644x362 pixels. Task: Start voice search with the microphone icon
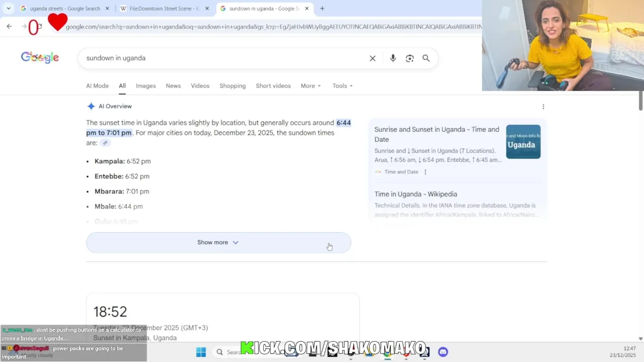click(393, 58)
